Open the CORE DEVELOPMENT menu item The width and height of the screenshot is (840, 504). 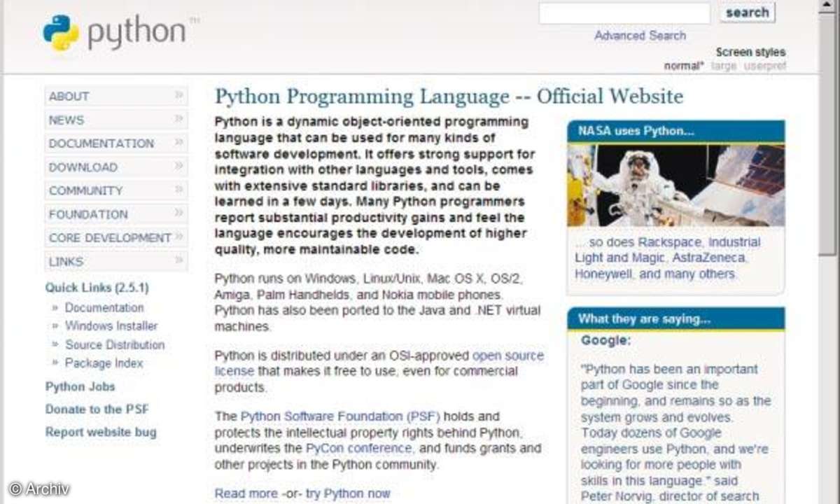(x=116, y=238)
